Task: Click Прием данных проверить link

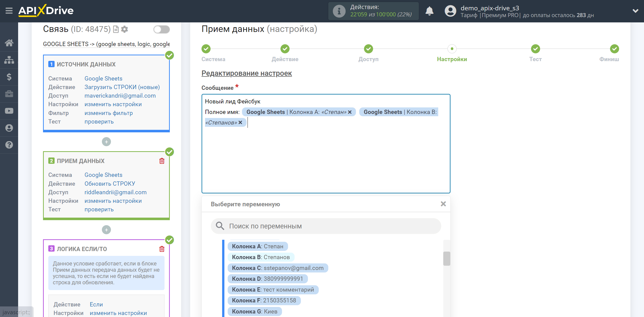Action: pyautogui.click(x=99, y=210)
